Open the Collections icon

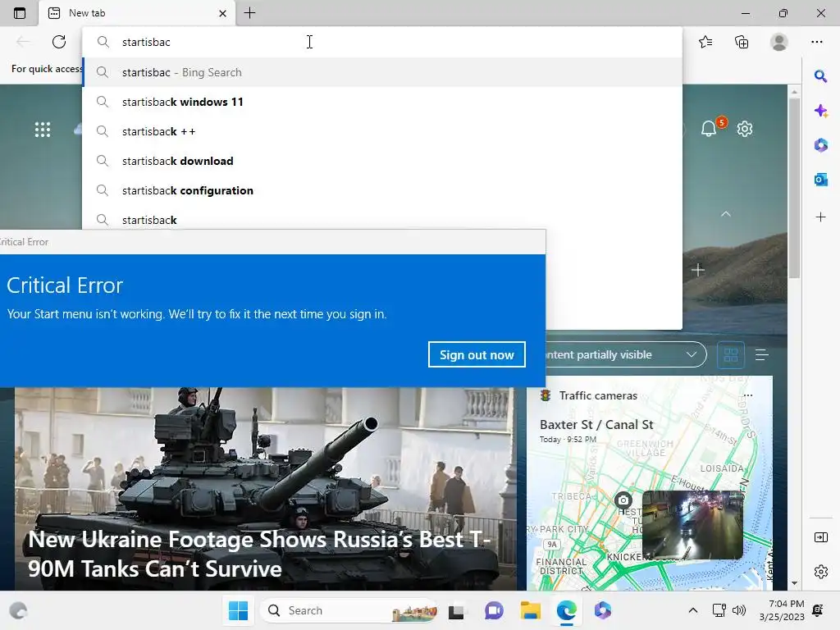[x=742, y=42]
